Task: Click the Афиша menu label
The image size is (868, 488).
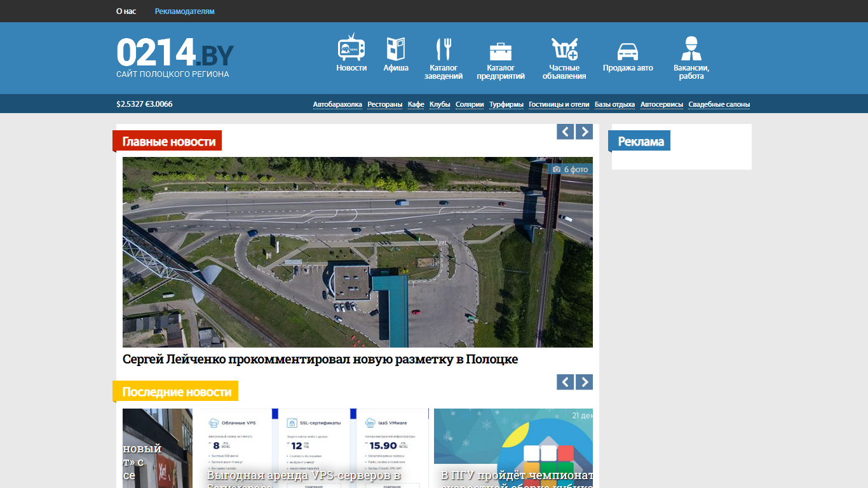Action: (396, 68)
